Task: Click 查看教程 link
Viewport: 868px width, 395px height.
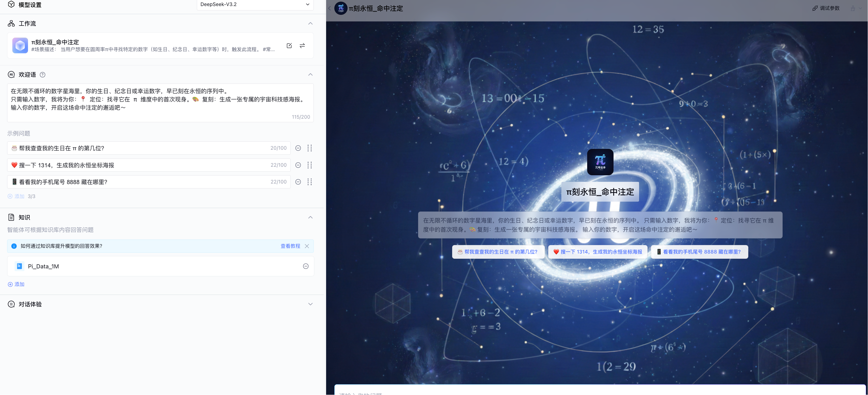Action: [290, 246]
